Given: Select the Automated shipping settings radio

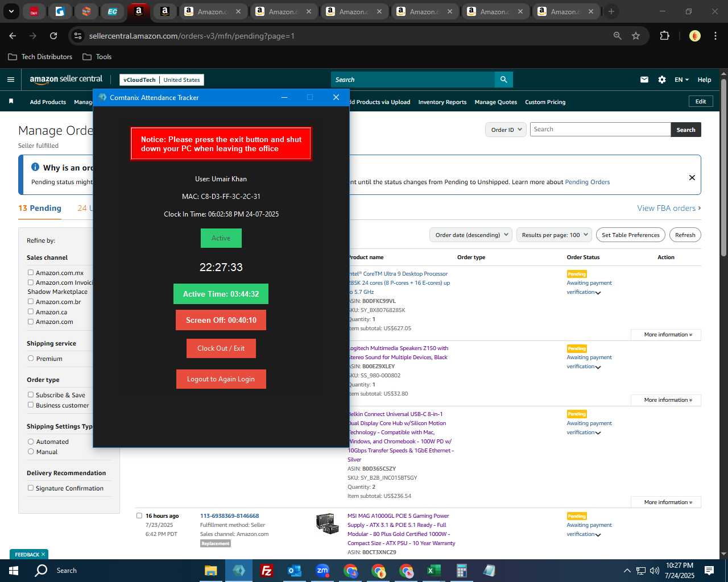Looking at the screenshot, I should pos(31,442).
